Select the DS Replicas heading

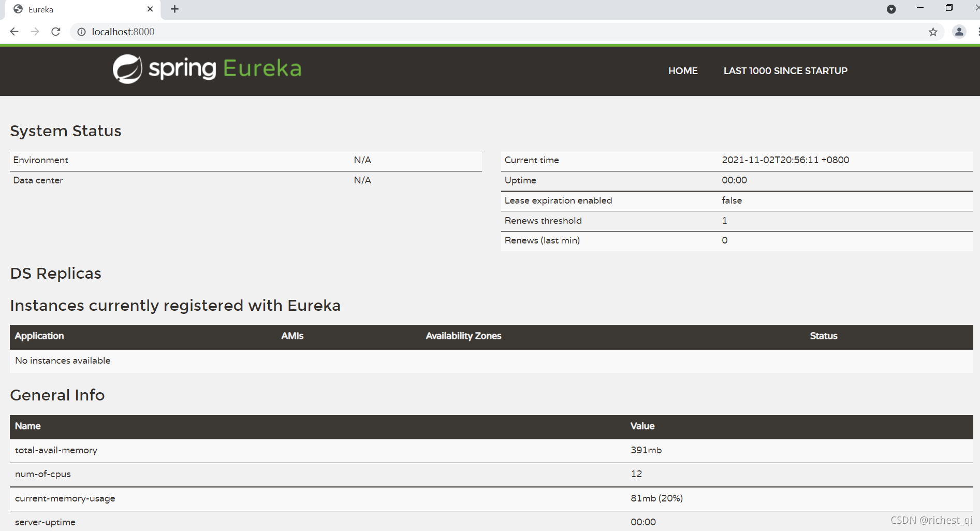pos(56,273)
